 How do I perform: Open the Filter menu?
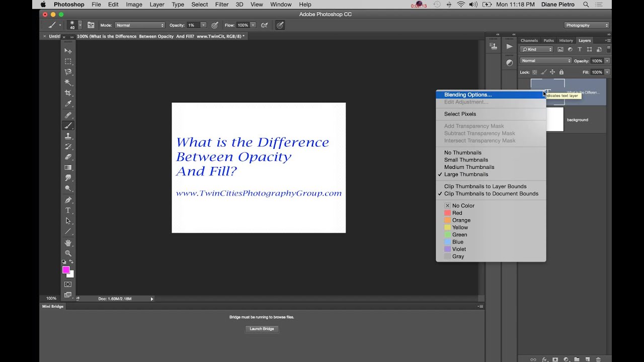coord(222,5)
